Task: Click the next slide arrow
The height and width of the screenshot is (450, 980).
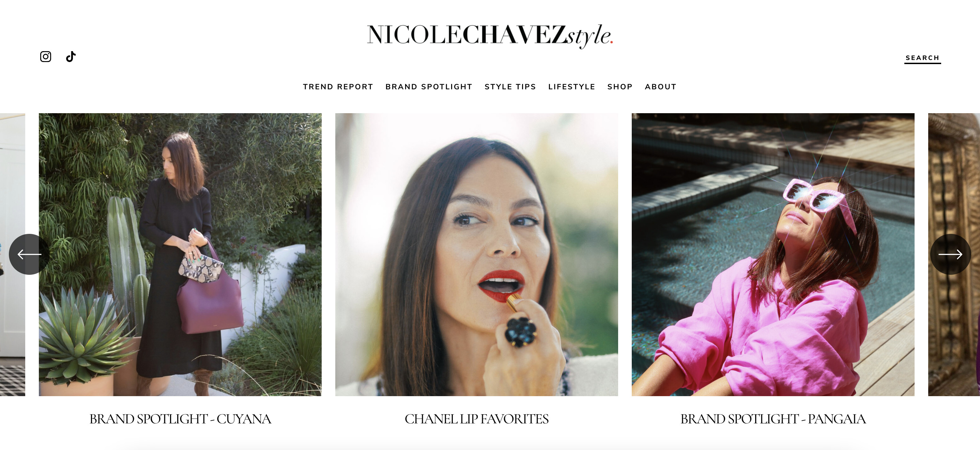Action: [950, 254]
